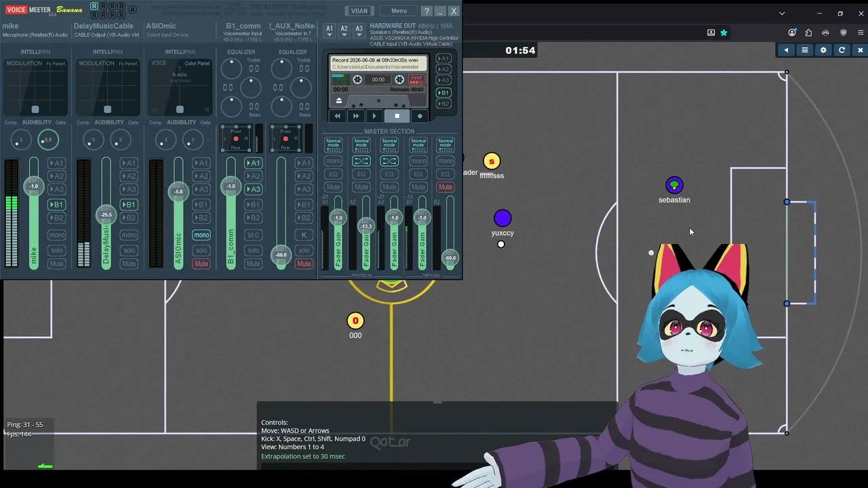Open game settings with the gear icon
This screenshot has width=868, height=488.
tap(823, 50)
